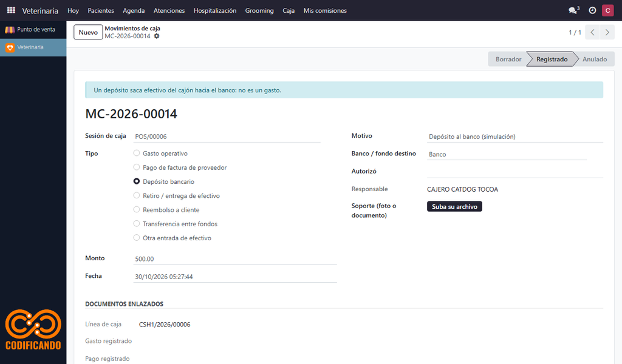
Task: Open the Mis comisiones menu
Action: click(x=326, y=11)
